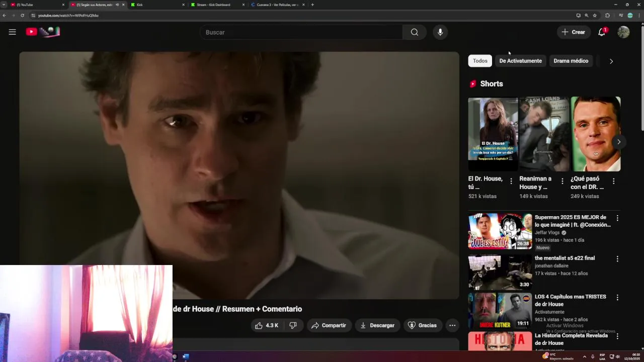Click the Gracias thanks button
The height and width of the screenshot is (362, 644).
pos(422,325)
